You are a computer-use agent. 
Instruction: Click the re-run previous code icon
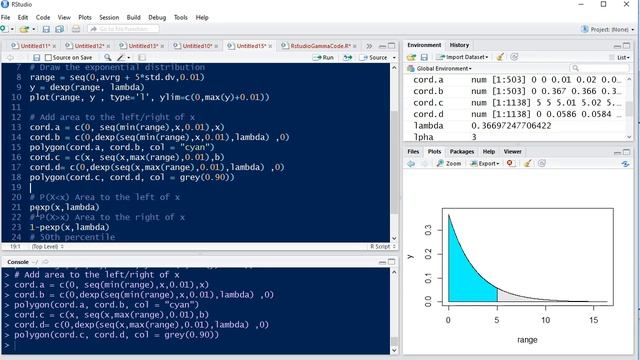[347, 58]
